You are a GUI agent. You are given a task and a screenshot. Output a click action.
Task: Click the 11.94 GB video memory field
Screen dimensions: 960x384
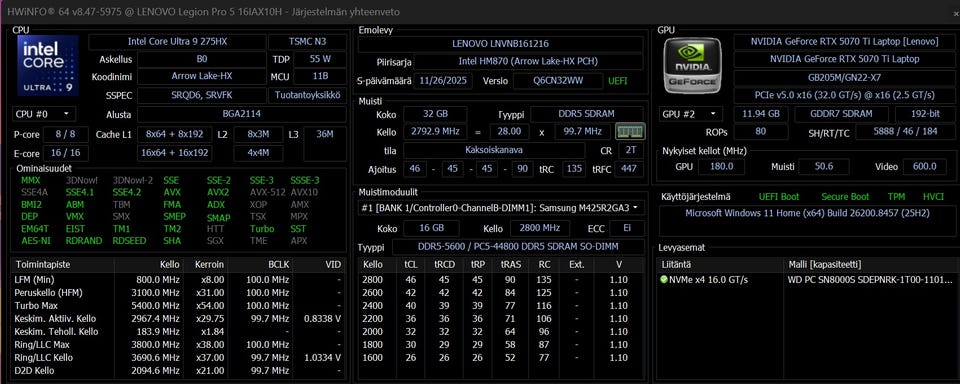(761, 114)
